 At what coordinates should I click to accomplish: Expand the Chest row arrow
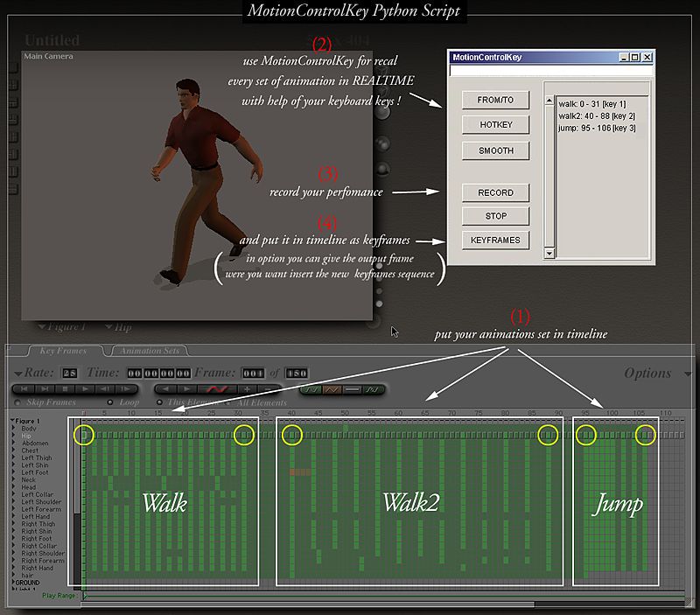(x=14, y=451)
